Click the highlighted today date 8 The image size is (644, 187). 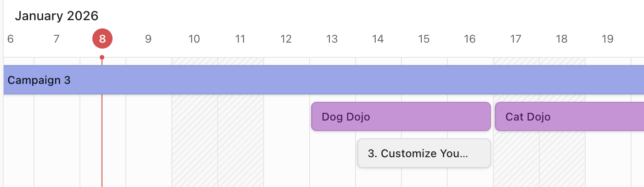point(102,39)
